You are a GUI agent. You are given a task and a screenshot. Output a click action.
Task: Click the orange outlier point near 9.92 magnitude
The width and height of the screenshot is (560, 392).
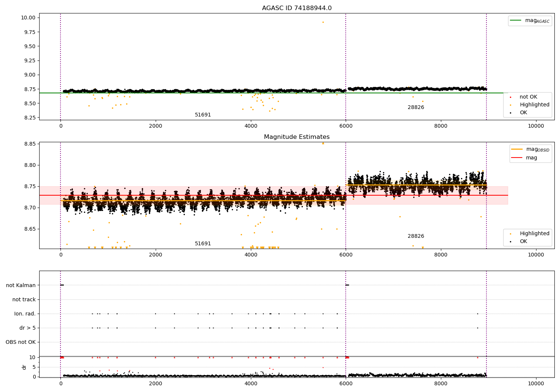pyautogui.click(x=323, y=22)
